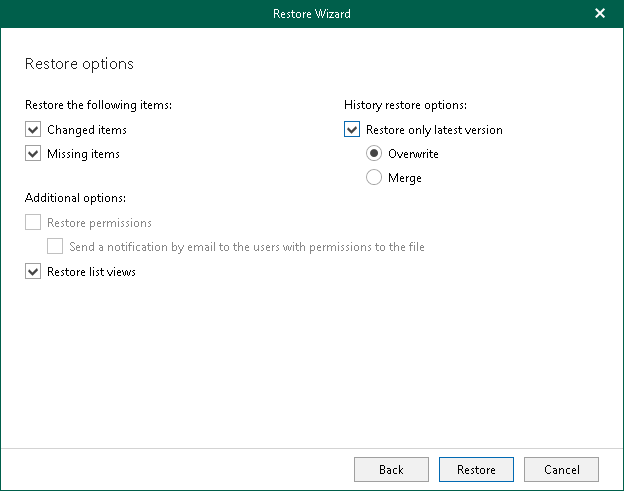
Task: Click the Restore Wizard title bar text
Action: tap(311, 14)
